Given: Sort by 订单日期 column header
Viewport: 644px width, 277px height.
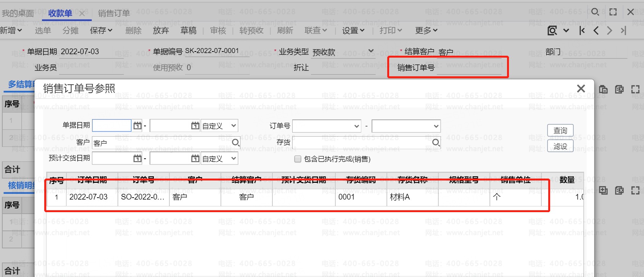Looking at the screenshot, I should pos(92,180).
